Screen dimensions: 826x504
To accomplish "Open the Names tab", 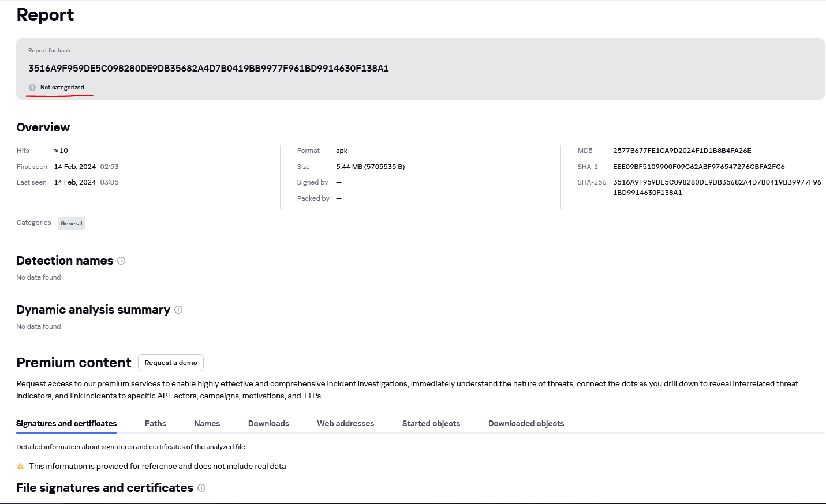I will (x=207, y=423).
